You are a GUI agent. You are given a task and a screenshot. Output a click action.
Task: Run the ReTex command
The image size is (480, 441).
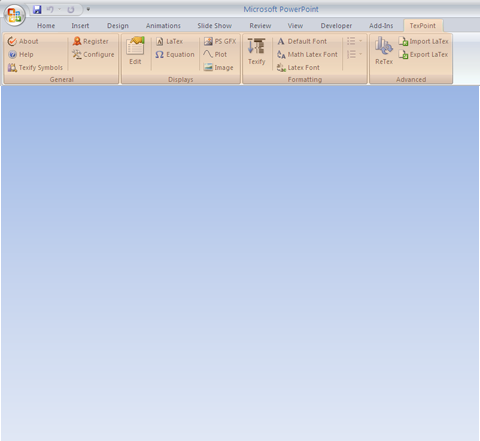coord(384,51)
